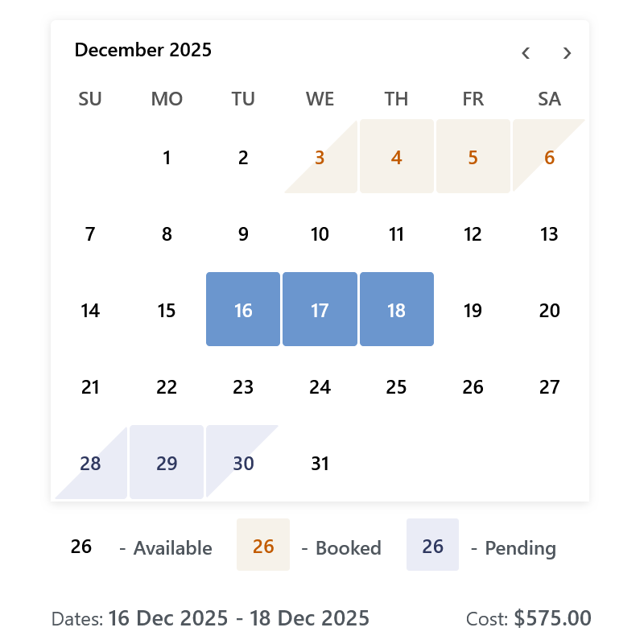Click the December 2025 month title
Viewport: 644px width, 644px height.
[x=143, y=50]
